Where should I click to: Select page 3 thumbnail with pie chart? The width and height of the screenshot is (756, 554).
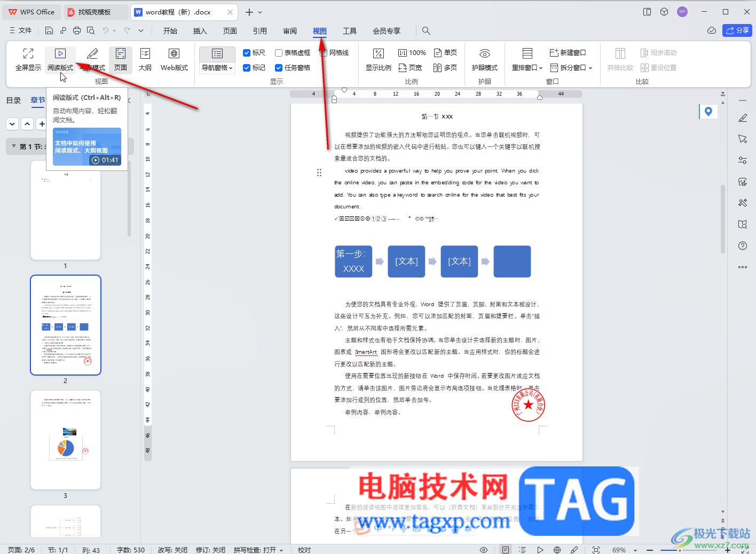(x=66, y=440)
